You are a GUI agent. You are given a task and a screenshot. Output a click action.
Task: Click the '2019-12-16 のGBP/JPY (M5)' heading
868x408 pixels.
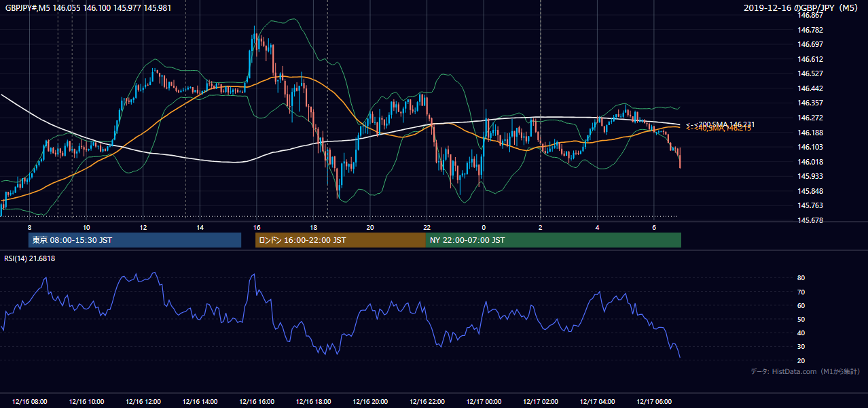[802, 7]
